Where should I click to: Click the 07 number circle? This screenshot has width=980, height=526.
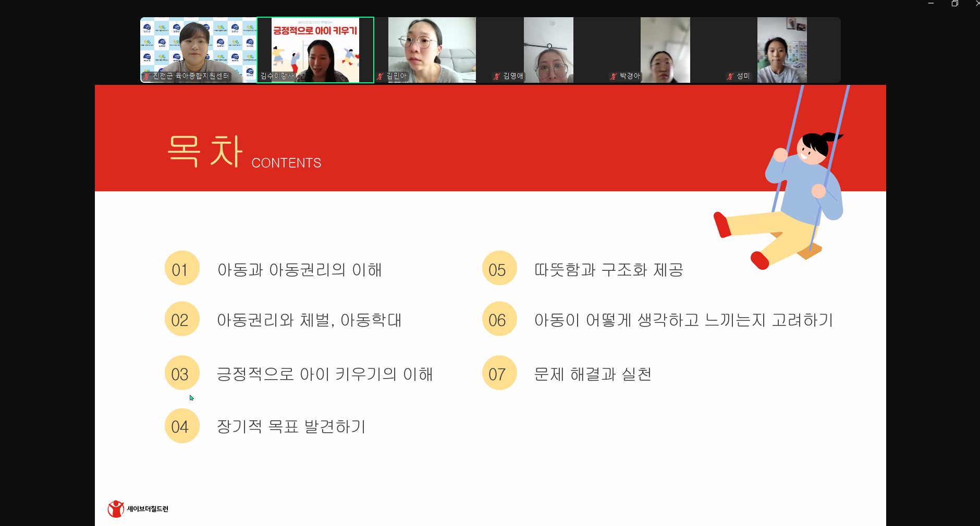(499, 373)
